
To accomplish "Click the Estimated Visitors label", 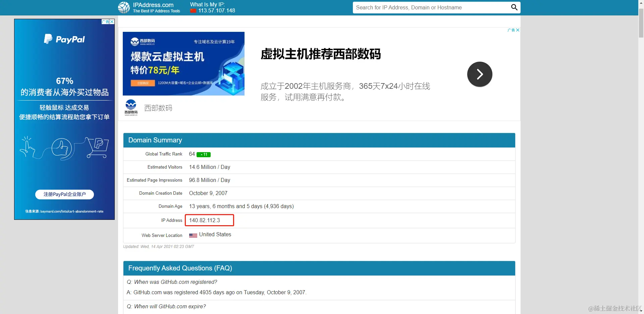I will pyautogui.click(x=165, y=167).
